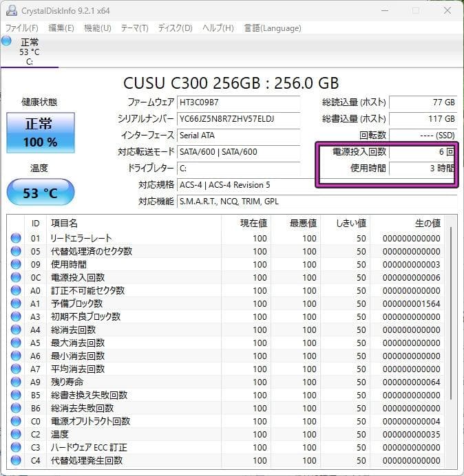Screen dimensions: 464x476
Task: Click the transfer mode field SATA/600 | SATA/600
Action: pos(238,151)
